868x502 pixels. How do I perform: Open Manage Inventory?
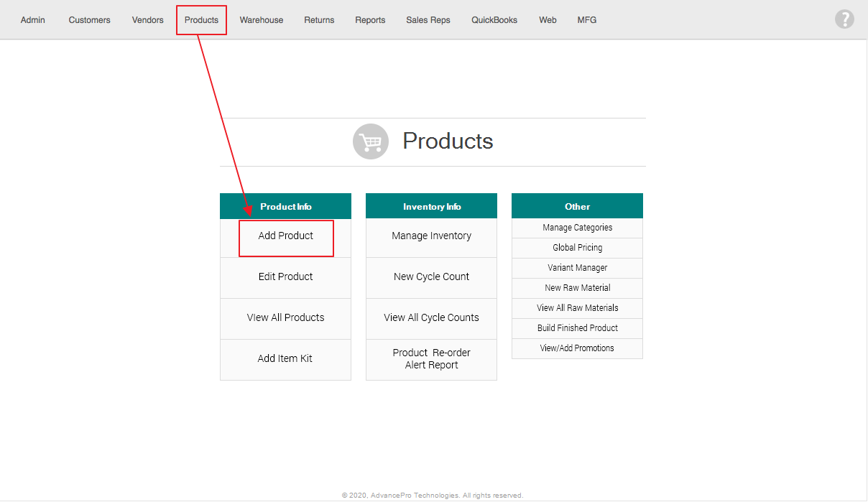coord(431,236)
